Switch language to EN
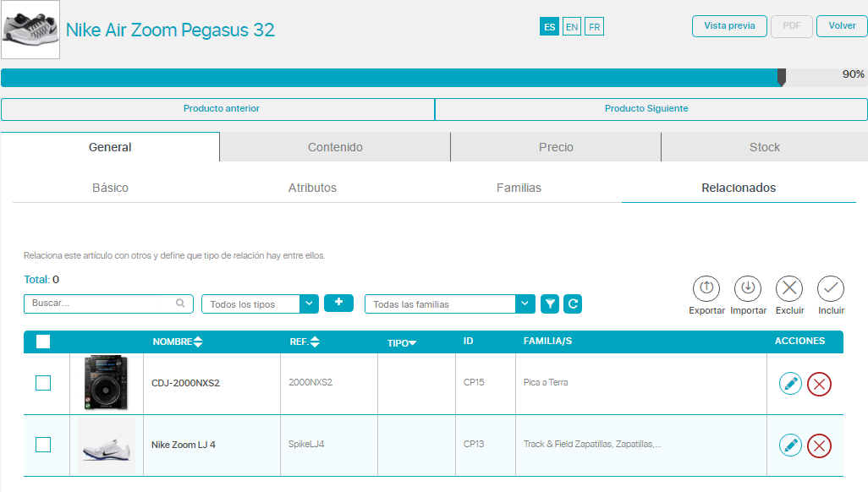 pyautogui.click(x=572, y=26)
